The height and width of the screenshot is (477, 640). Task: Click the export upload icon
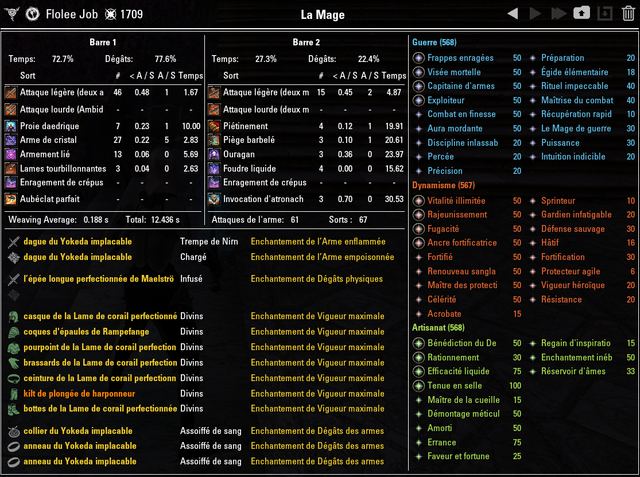coord(582,13)
